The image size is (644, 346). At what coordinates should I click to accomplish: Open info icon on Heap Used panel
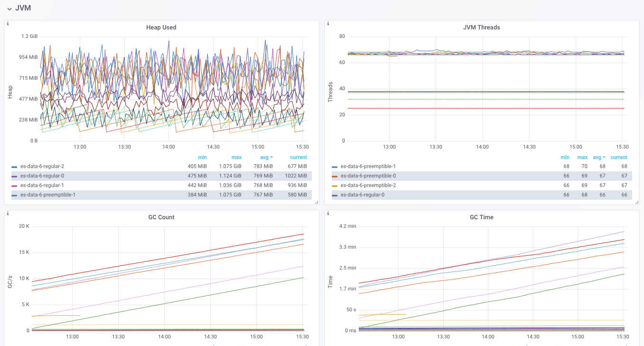(8, 23)
